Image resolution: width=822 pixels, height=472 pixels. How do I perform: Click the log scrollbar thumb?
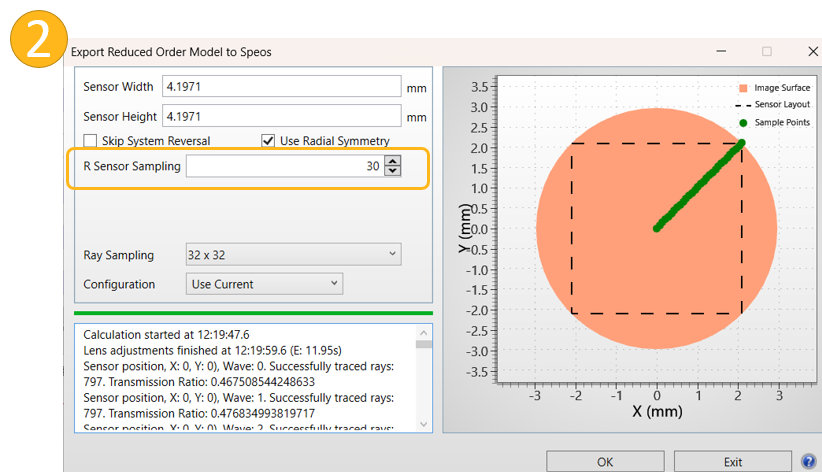tap(424, 344)
